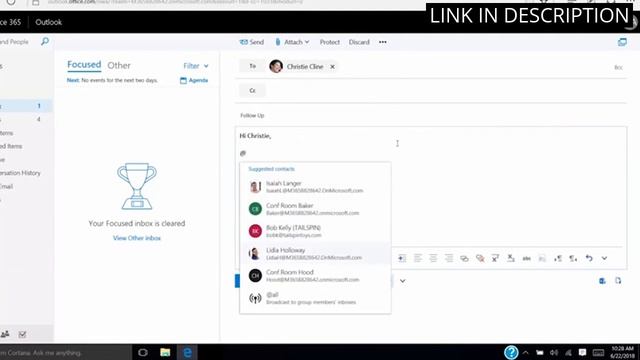Click the View Other inbox link
The width and height of the screenshot is (640, 360).
[137, 238]
